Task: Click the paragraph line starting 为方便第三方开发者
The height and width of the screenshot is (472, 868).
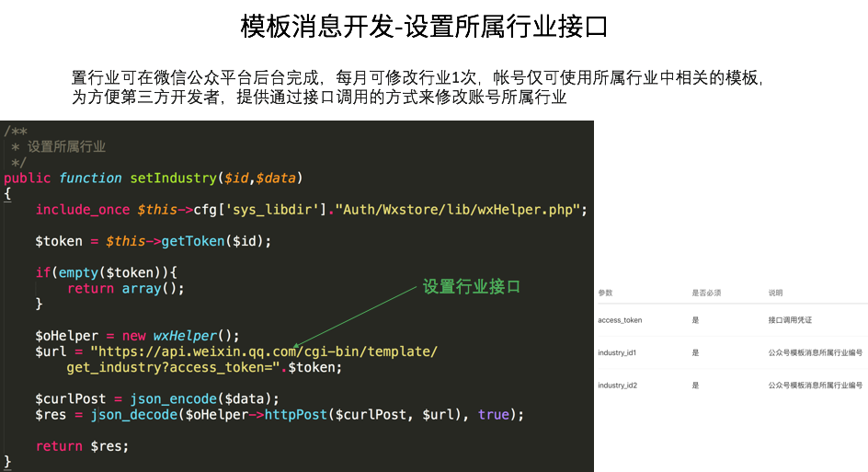Action: (x=319, y=97)
